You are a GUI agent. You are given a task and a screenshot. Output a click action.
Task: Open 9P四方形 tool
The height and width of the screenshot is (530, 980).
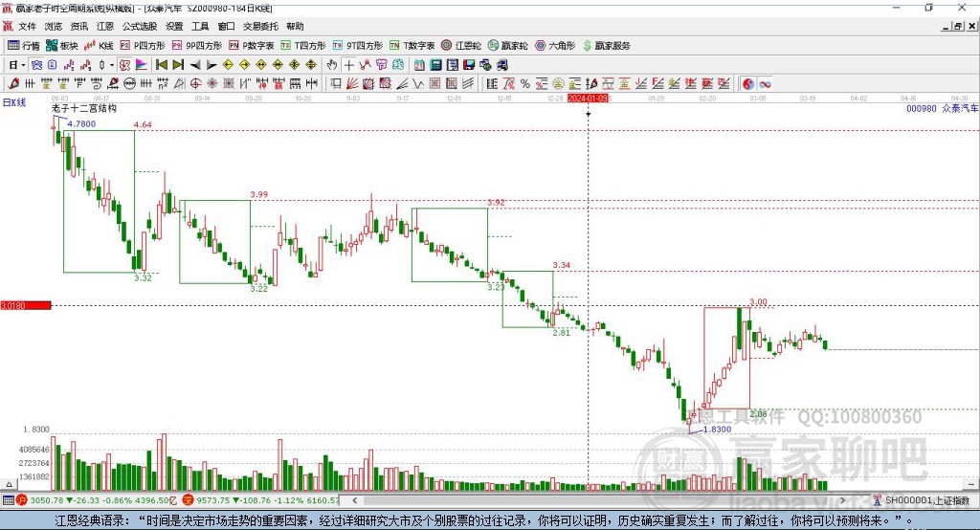coord(197,46)
